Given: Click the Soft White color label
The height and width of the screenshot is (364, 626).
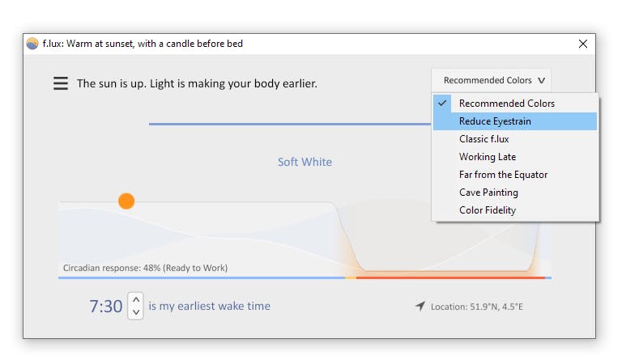Looking at the screenshot, I should [x=304, y=162].
